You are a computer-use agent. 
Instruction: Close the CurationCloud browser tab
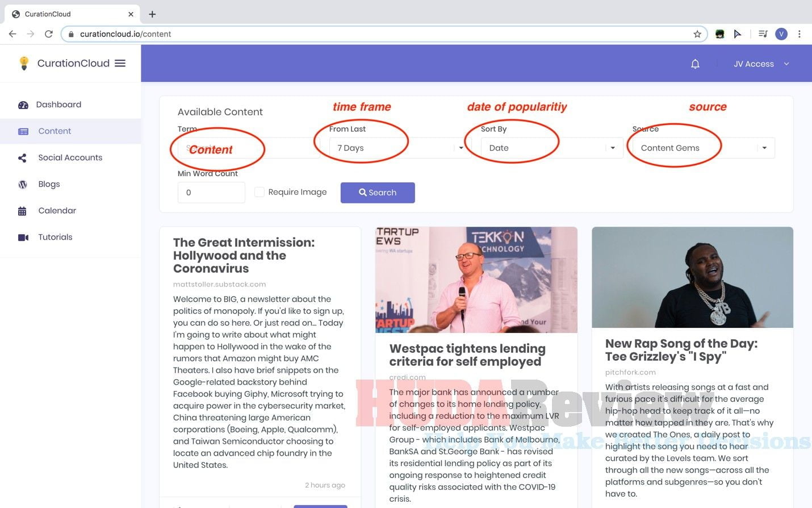coord(131,14)
